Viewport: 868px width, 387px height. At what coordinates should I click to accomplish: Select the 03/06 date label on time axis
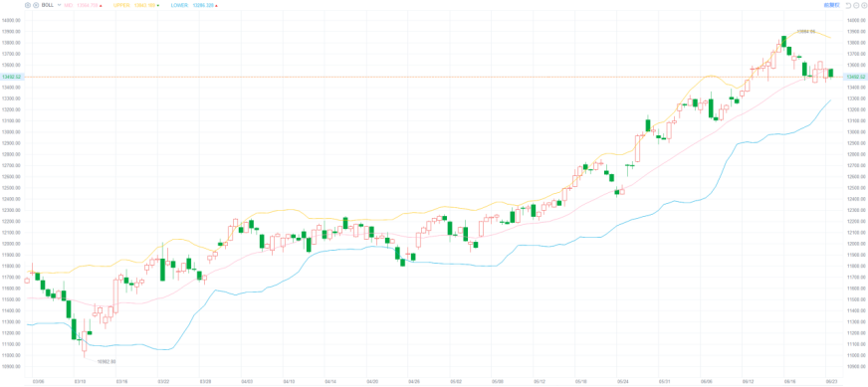(x=38, y=381)
